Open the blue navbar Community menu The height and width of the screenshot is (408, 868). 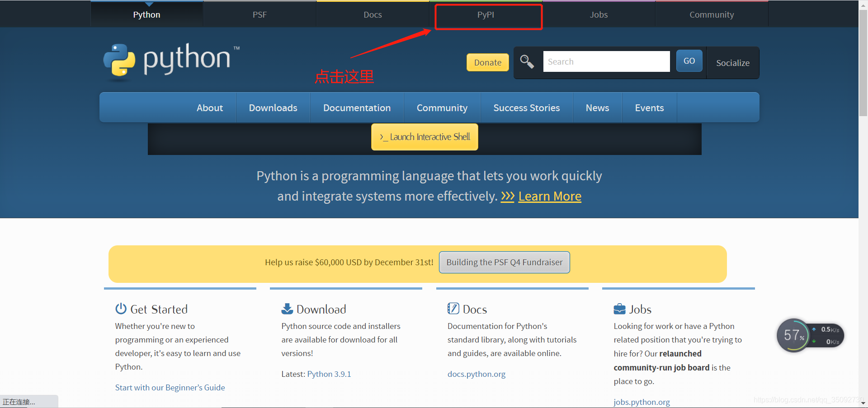(442, 108)
